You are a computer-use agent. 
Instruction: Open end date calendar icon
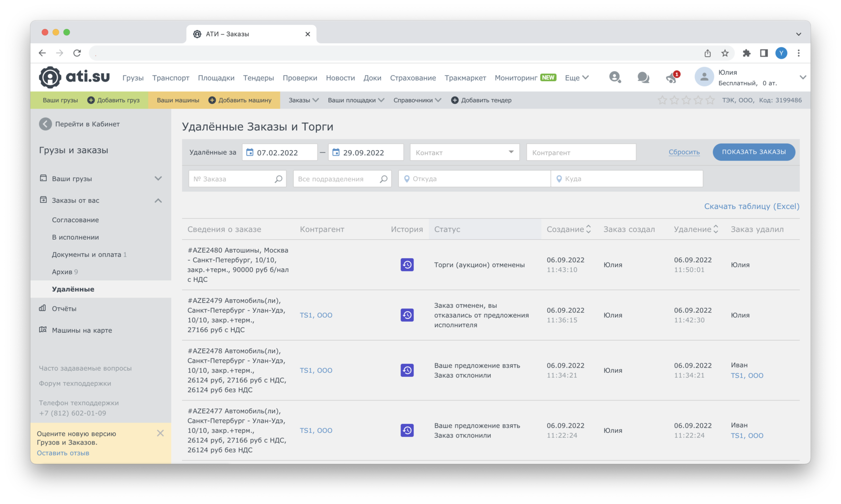coord(336,152)
